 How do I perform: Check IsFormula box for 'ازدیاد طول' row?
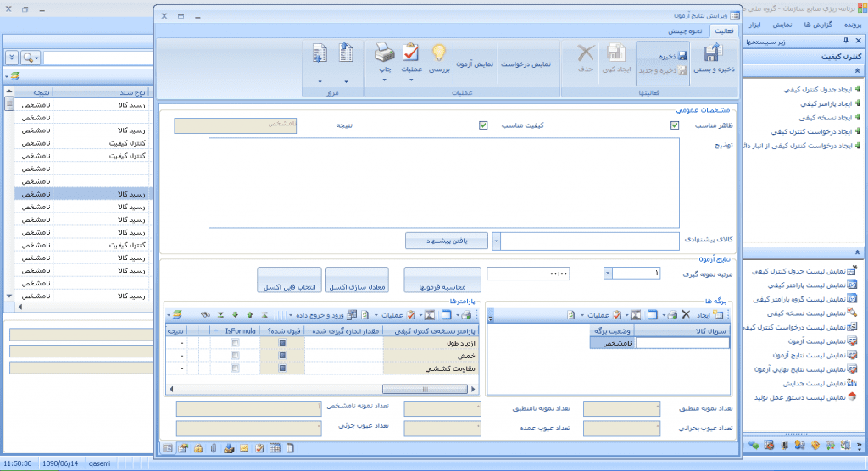[235, 342]
